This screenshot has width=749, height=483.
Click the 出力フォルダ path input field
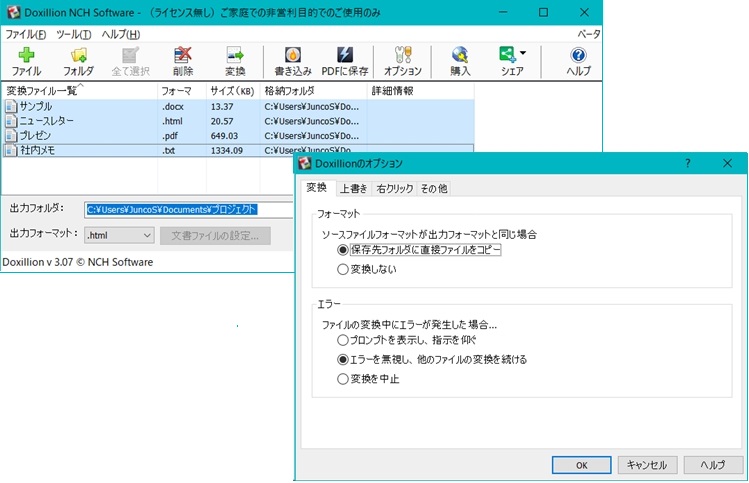click(x=189, y=209)
